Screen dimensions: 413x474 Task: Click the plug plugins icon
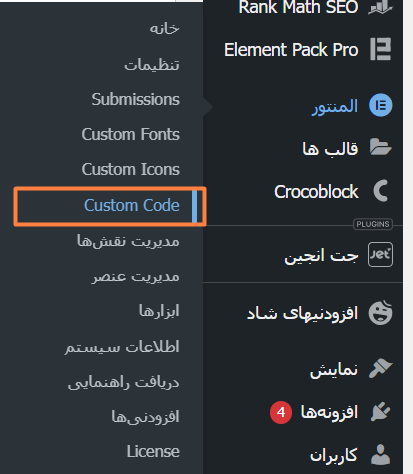click(x=380, y=412)
